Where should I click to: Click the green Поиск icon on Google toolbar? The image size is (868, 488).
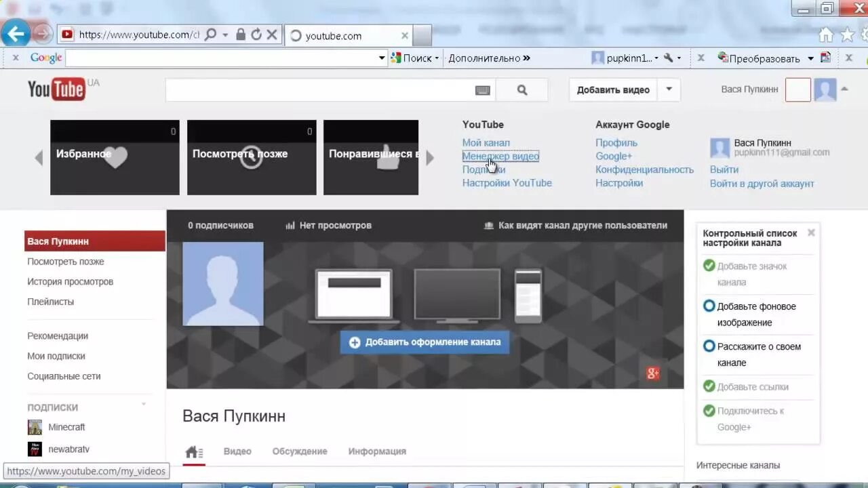[396, 58]
